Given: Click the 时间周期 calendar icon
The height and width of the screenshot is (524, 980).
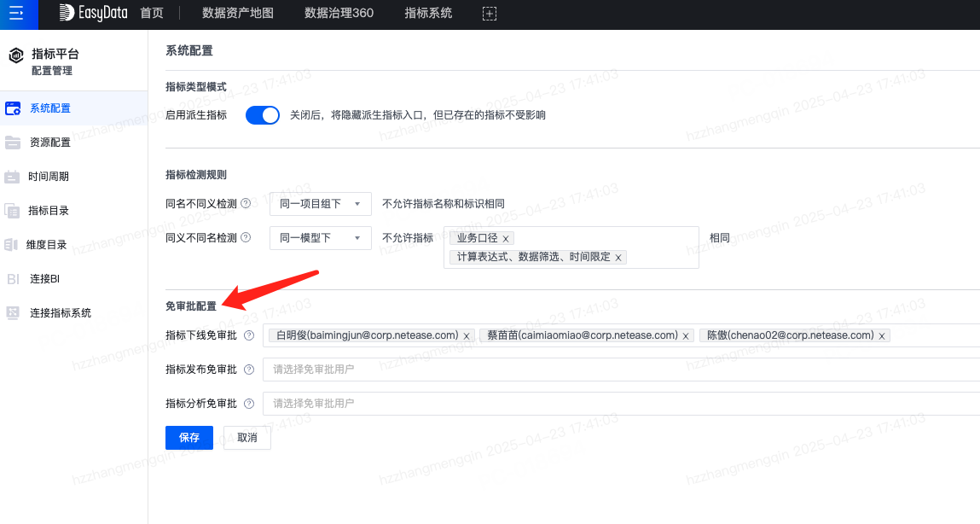Looking at the screenshot, I should pyautogui.click(x=12, y=177).
